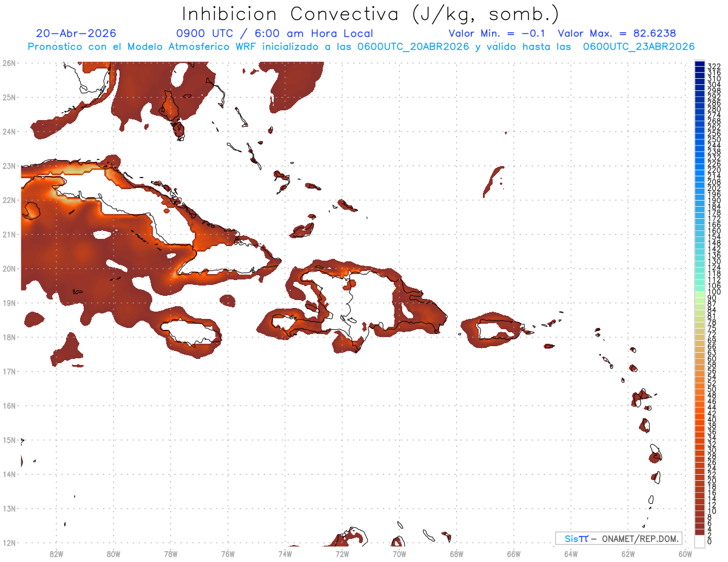Click the SisTT ONAMET/REP.DOM. logo box

tap(619, 538)
